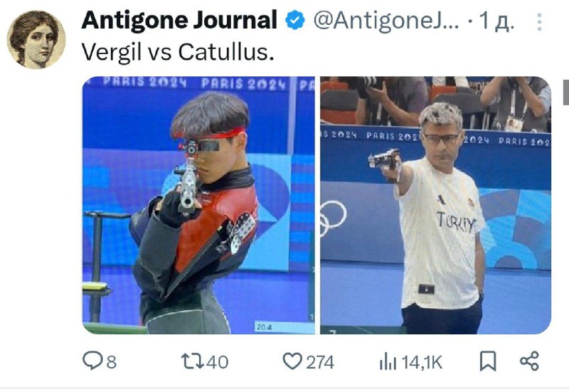Open the left photo of the masked shooter

point(198,205)
